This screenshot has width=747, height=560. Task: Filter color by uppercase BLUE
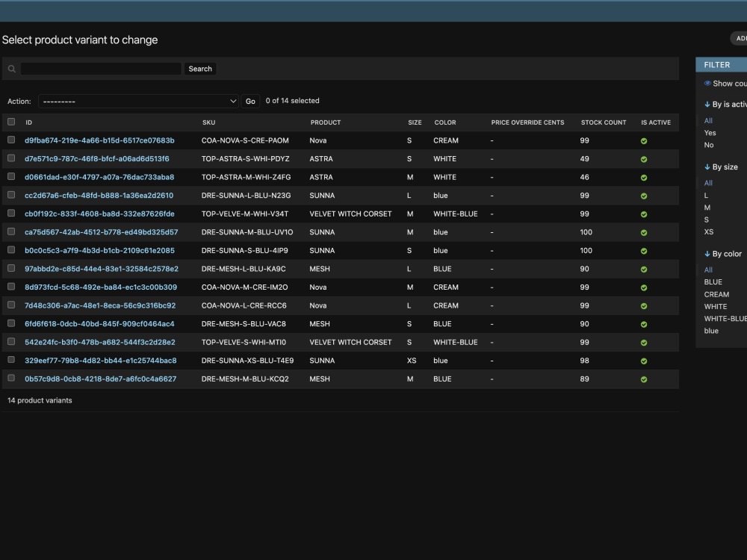tap(713, 282)
